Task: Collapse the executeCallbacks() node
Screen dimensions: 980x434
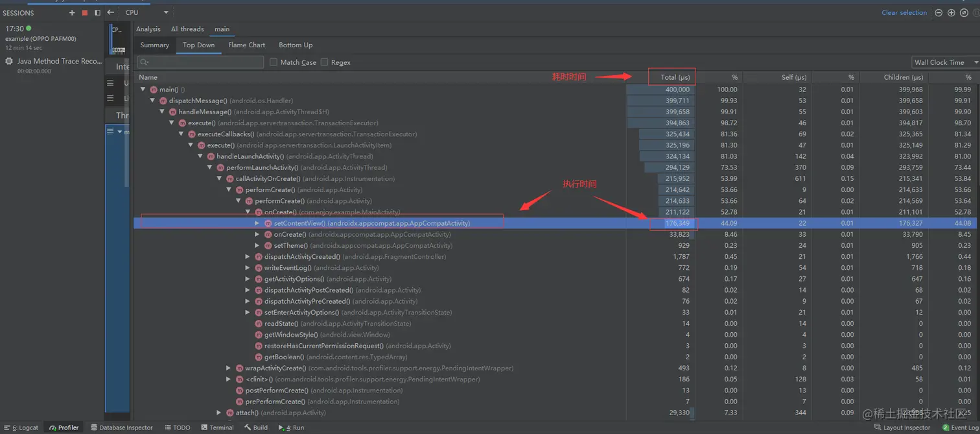Action: tap(181, 134)
